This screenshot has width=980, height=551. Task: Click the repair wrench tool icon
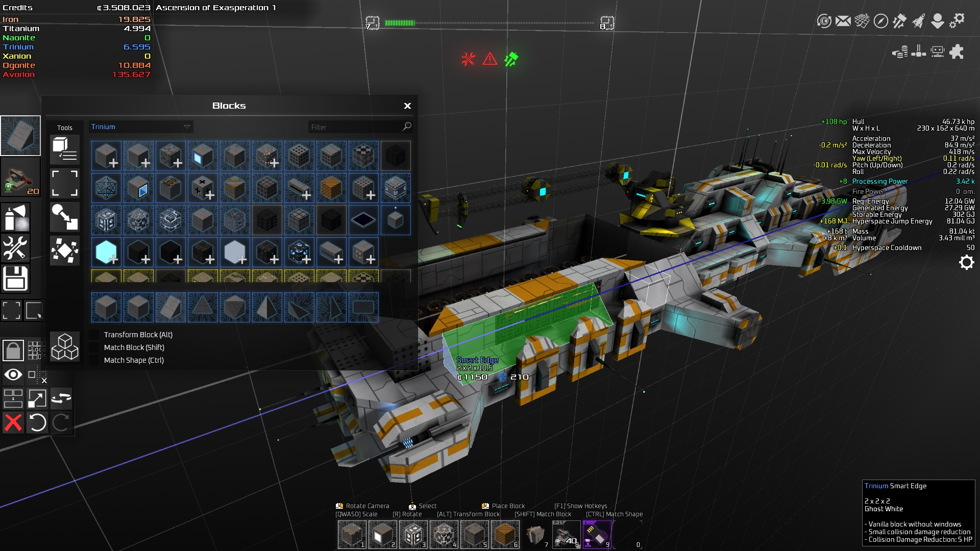(x=15, y=248)
